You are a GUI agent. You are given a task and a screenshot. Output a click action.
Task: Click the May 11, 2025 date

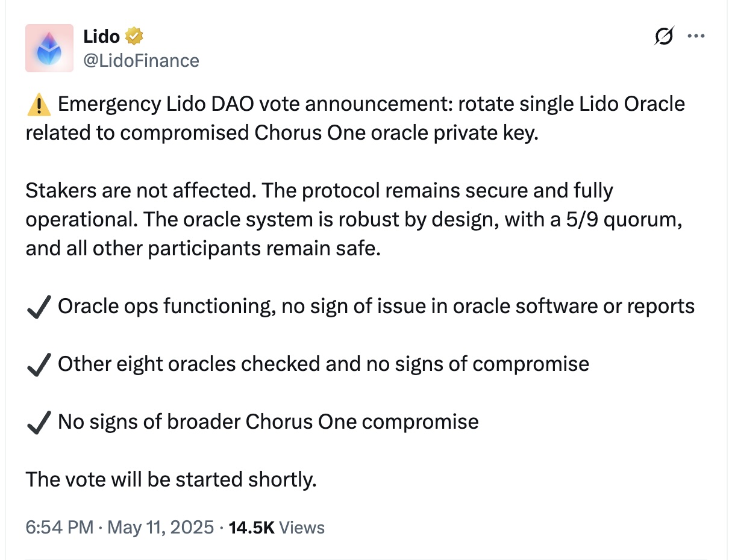[160, 527]
